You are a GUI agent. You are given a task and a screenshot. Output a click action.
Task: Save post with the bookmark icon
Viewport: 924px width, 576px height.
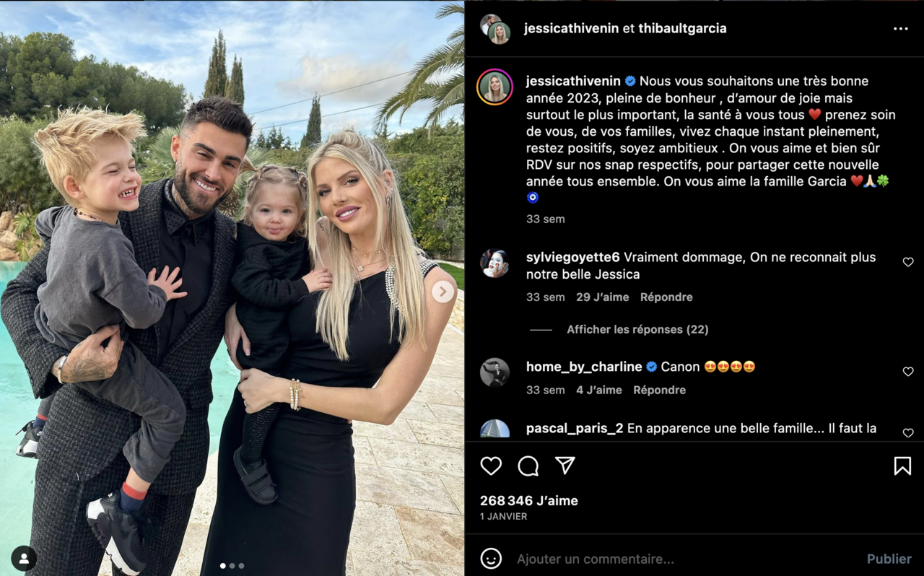902,466
